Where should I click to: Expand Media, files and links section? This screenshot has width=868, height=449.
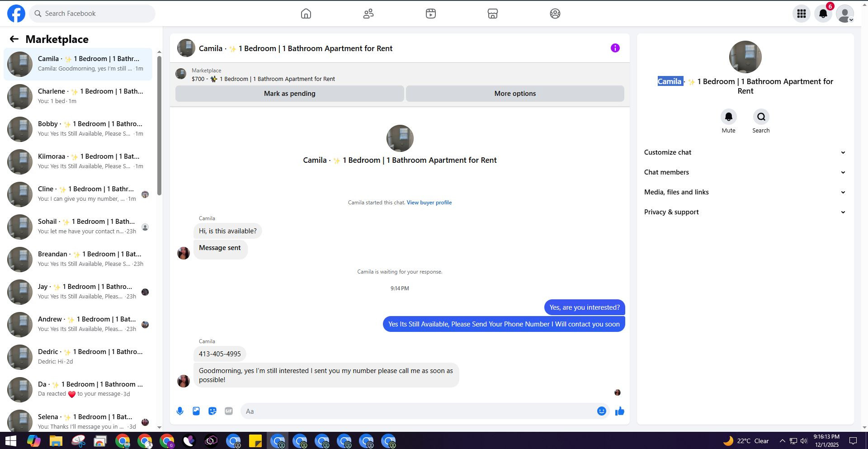pos(745,192)
